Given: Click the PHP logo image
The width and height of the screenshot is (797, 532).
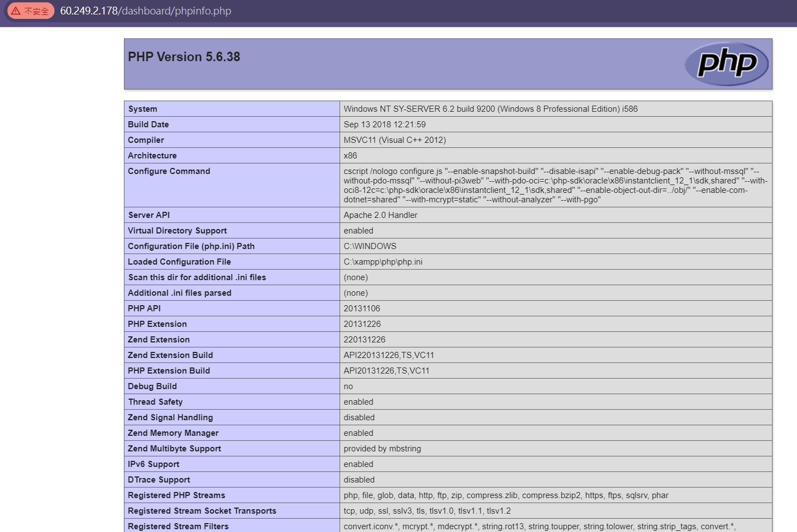Looking at the screenshot, I should (x=726, y=64).
